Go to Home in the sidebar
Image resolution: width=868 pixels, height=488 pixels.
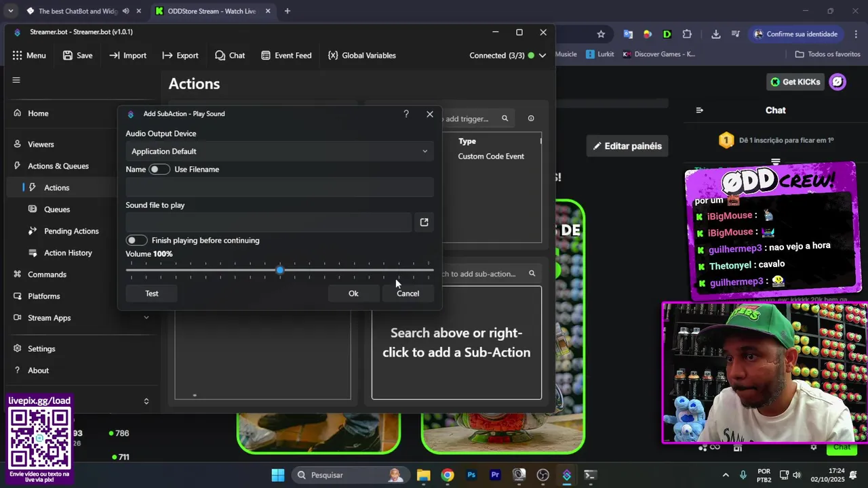(x=38, y=113)
